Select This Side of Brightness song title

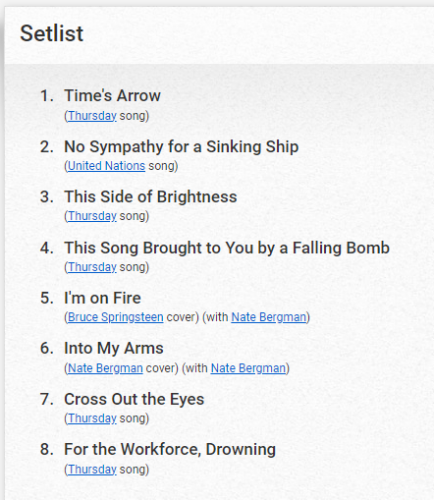(x=151, y=197)
